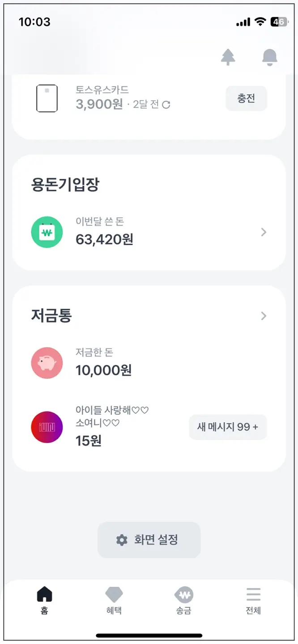Viewport: 298px width, 644px height.
Task: Click the tree icon at top right
Action: [229, 57]
